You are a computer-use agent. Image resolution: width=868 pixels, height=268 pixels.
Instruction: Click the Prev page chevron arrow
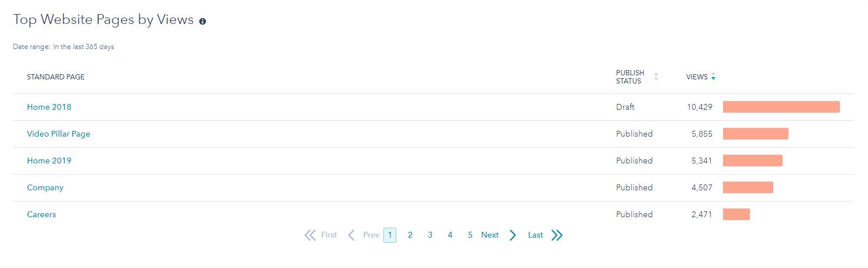(x=351, y=235)
